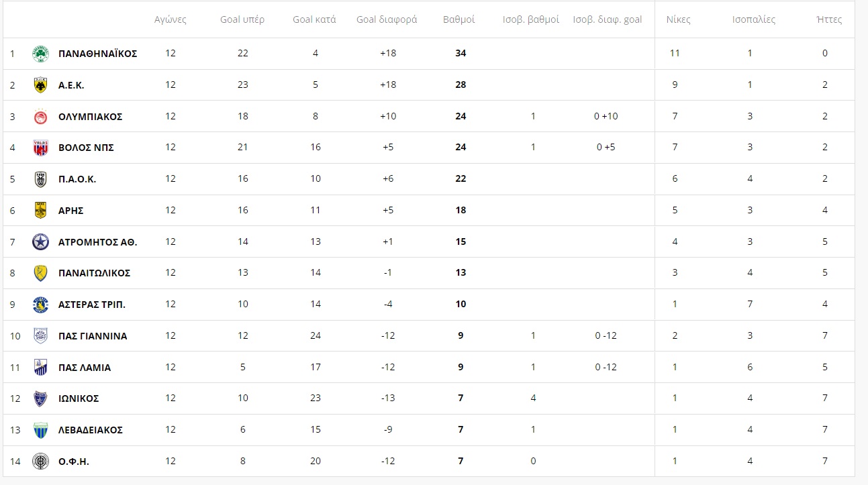This screenshot has height=485, width=868.
Task: Open the Volos NPS club badge
Action: 41,148
